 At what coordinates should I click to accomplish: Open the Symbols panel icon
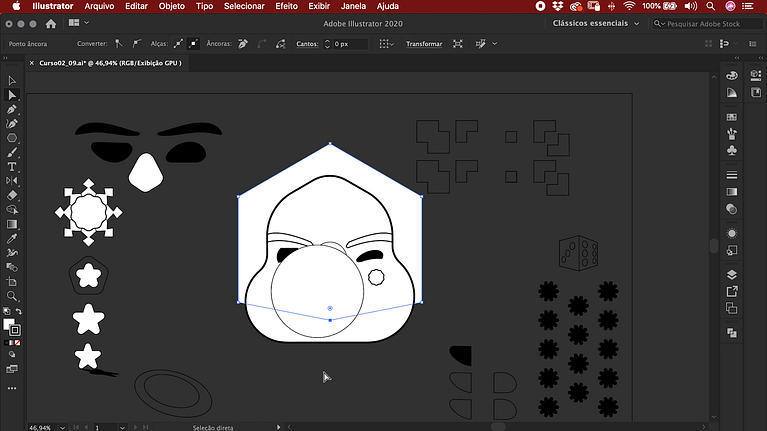click(x=732, y=150)
